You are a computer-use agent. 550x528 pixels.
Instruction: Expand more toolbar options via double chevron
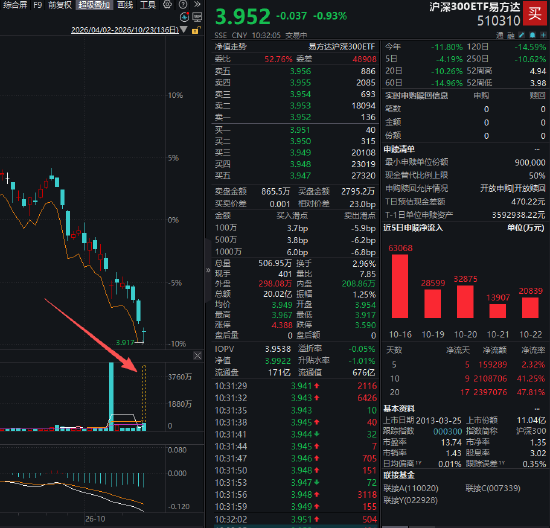pos(197,5)
